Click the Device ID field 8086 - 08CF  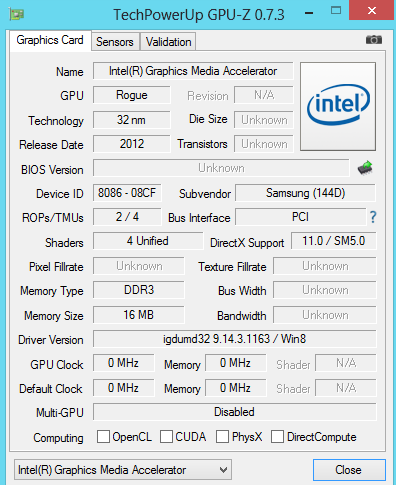tap(127, 193)
